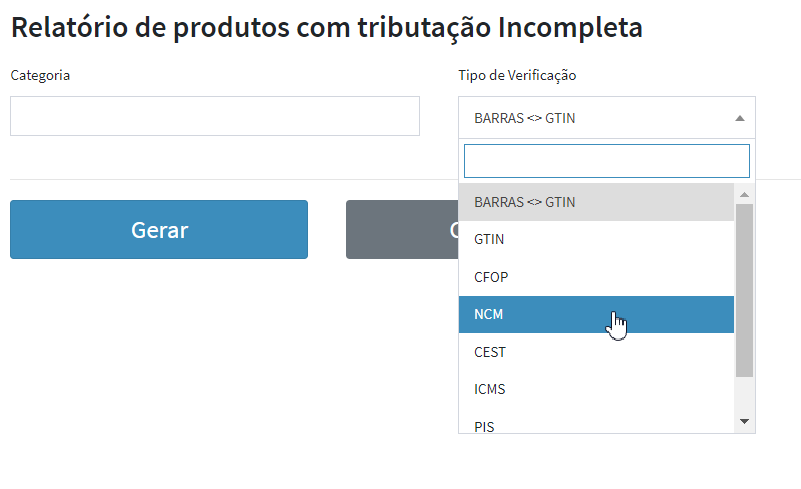The width and height of the screenshot is (801, 489).
Task: Click the Categoria text input field
Action: [x=214, y=116]
